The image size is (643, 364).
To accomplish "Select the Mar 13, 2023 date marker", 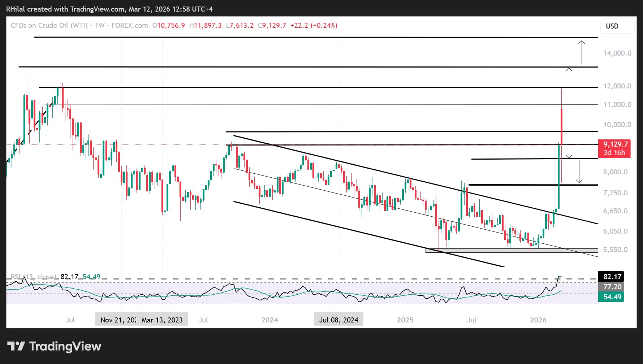I will pyautogui.click(x=162, y=320).
